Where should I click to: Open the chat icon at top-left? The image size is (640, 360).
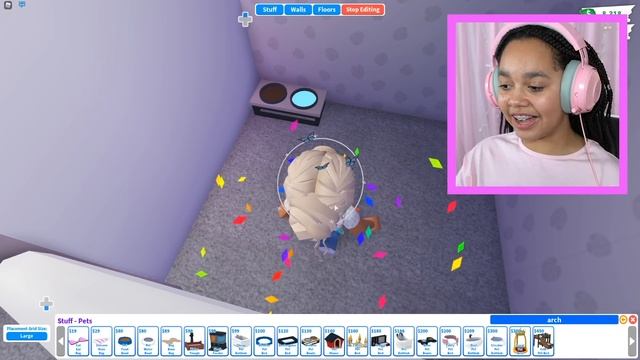click(x=22, y=4)
